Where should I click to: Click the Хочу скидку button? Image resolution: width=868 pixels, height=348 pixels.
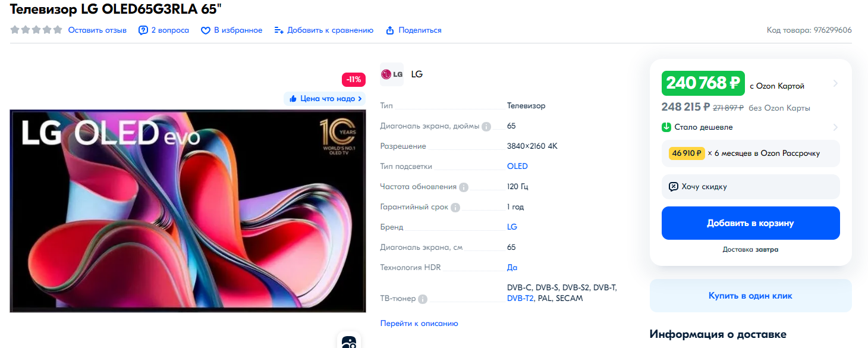(x=750, y=187)
